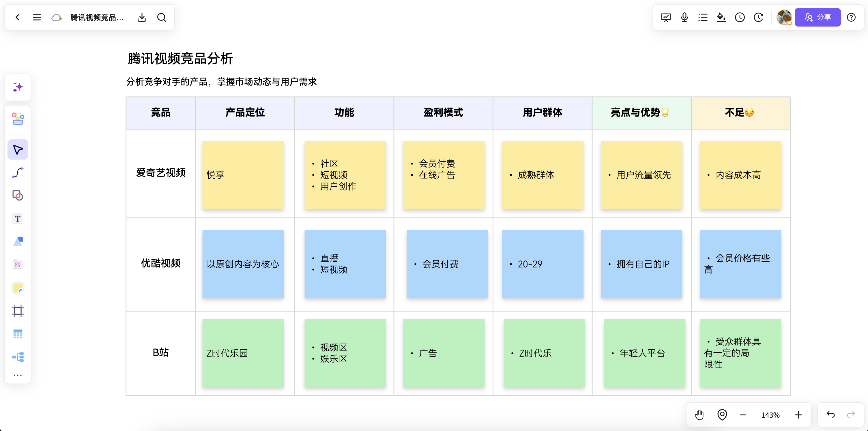
Task: Click the 不足 header cell
Action: (741, 113)
